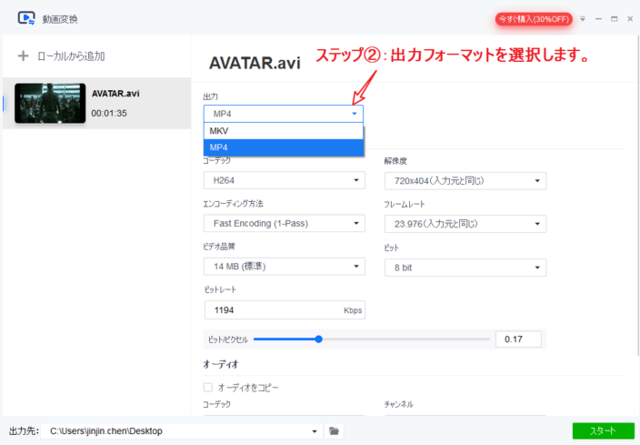The height and width of the screenshot is (445, 640).
Task: Click the plus icon to add local files
Action: click(x=23, y=56)
